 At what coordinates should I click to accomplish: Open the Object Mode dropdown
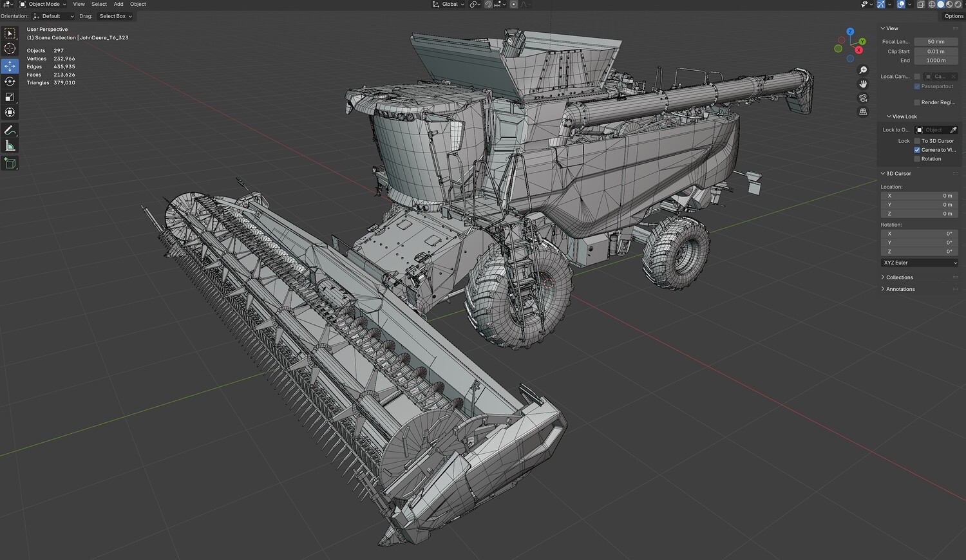(x=43, y=5)
